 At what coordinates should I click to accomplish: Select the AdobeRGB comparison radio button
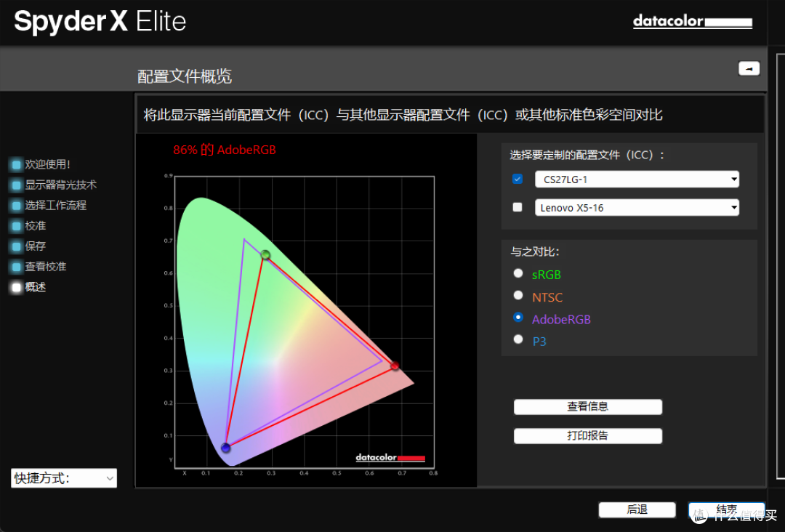point(518,318)
